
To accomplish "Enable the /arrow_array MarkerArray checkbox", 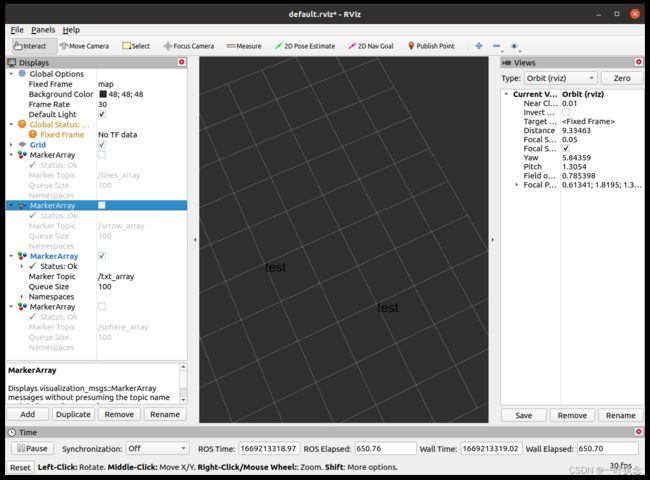I will point(102,205).
